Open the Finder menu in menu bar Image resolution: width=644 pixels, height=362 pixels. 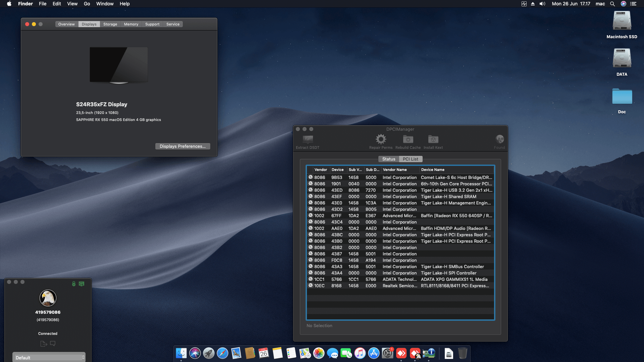(25, 4)
